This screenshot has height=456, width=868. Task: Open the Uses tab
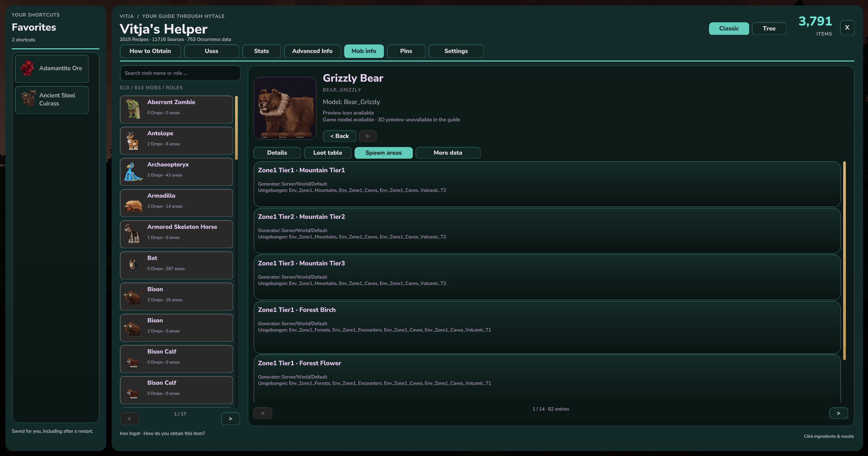tap(212, 51)
